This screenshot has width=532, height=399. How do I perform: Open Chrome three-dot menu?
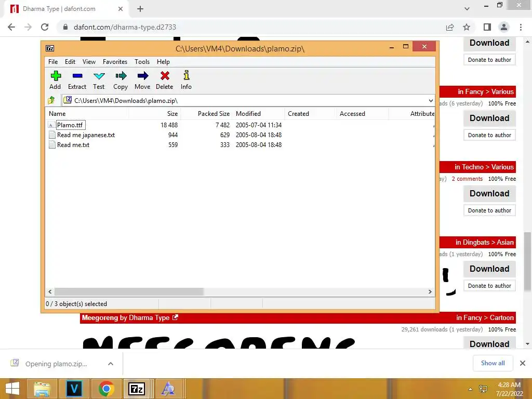click(521, 27)
